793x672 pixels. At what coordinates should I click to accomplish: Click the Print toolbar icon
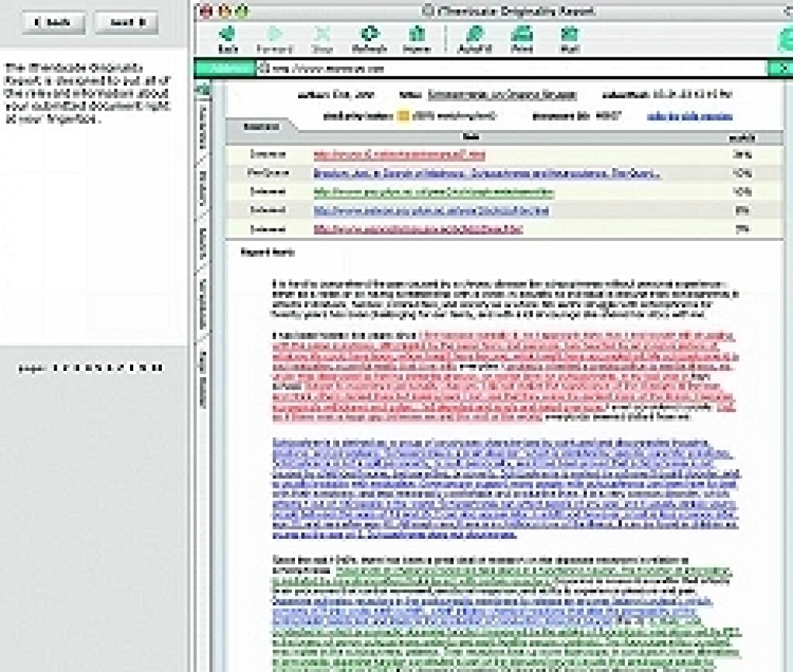point(522,39)
